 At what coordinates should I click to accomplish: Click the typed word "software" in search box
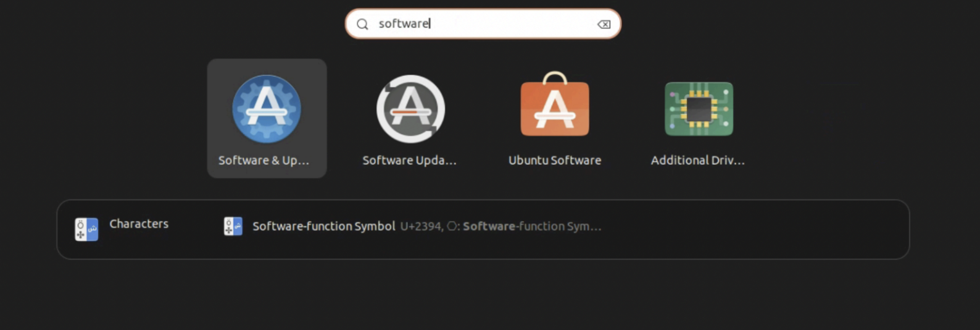pos(404,23)
